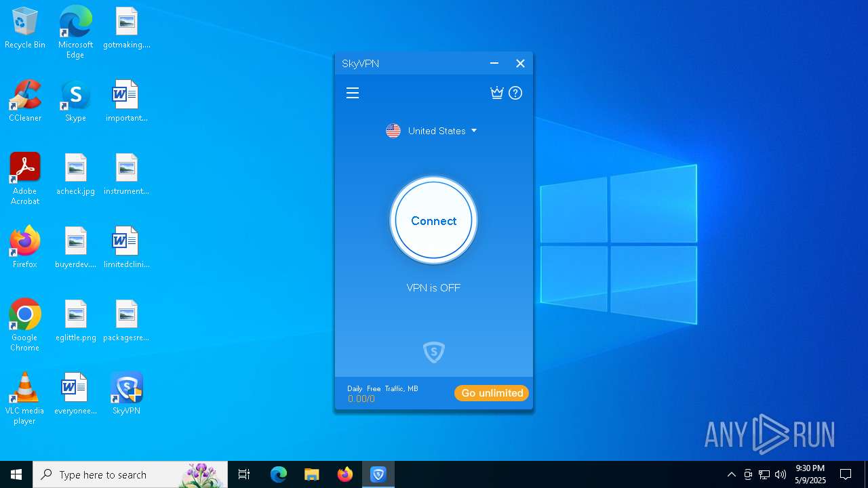Select the gotmaking image file on desktop
Screen dimensions: 868x488
tap(127, 28)
